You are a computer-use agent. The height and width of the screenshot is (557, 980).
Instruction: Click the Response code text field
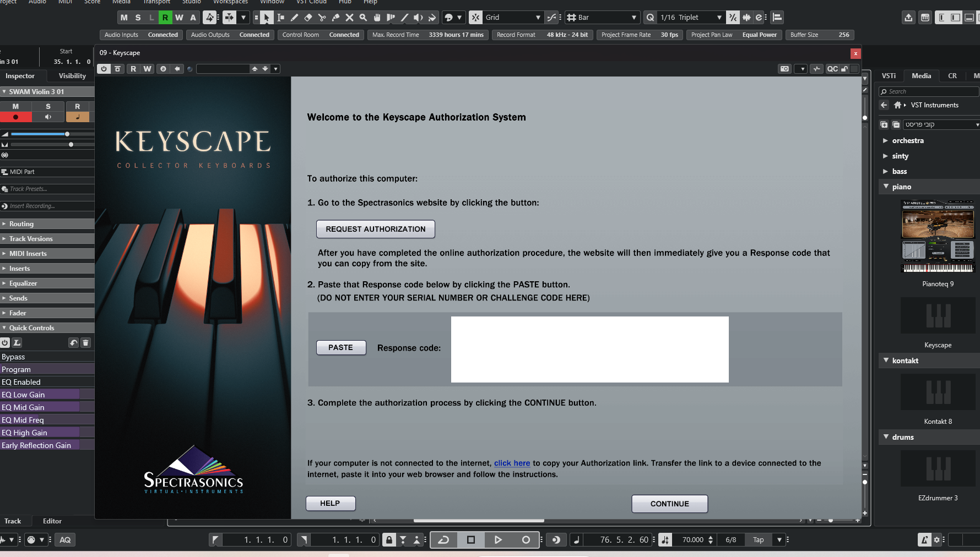coord(589,350)
